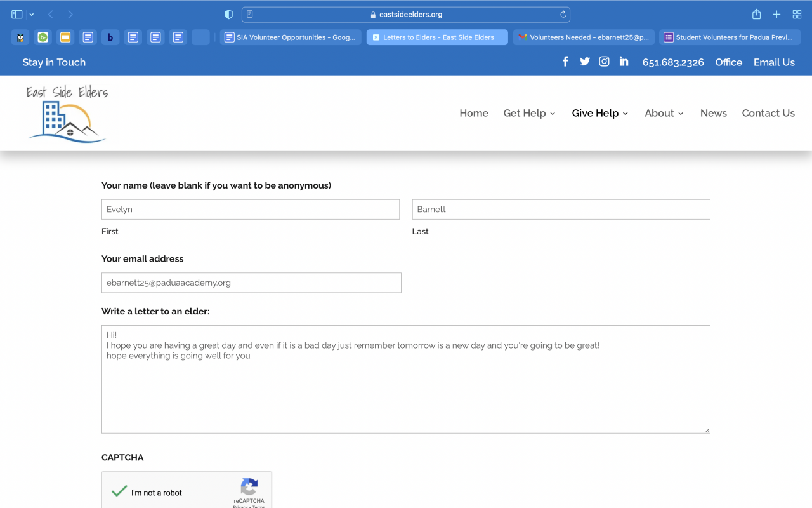Click the First name field with Evelyn
812x508 pixels.
251,210
